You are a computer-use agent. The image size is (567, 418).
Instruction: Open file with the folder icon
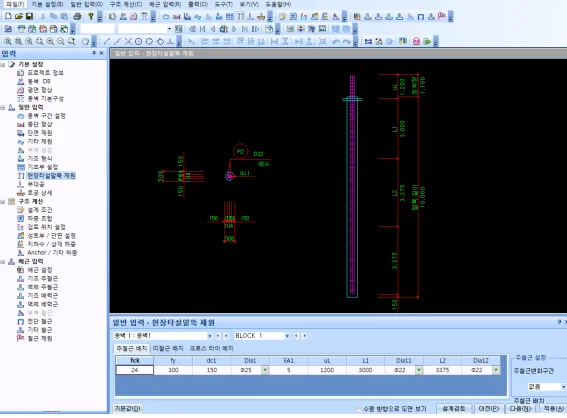tap(19, 16)
